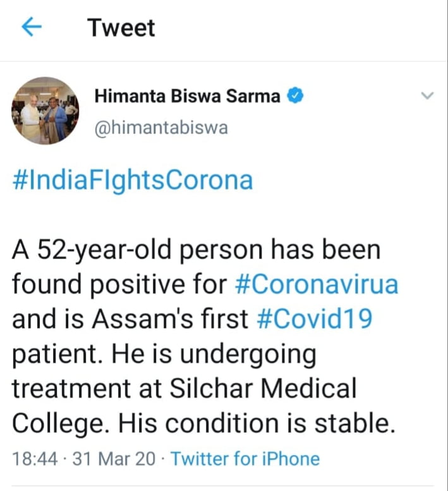Open the tweet options chevron menu
448x491 pixels.
428,96
